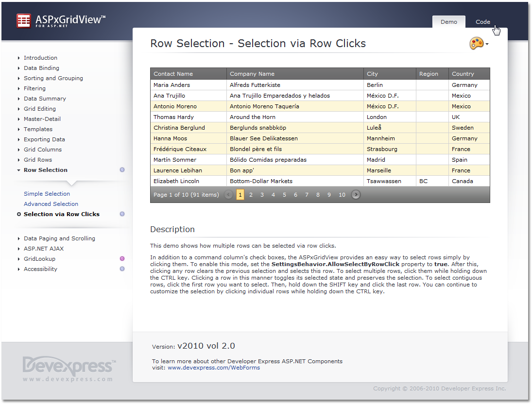This screenshot has width=532, height=404.
Task: Switch to the Code tab
Action: click(x=482, y=22)
